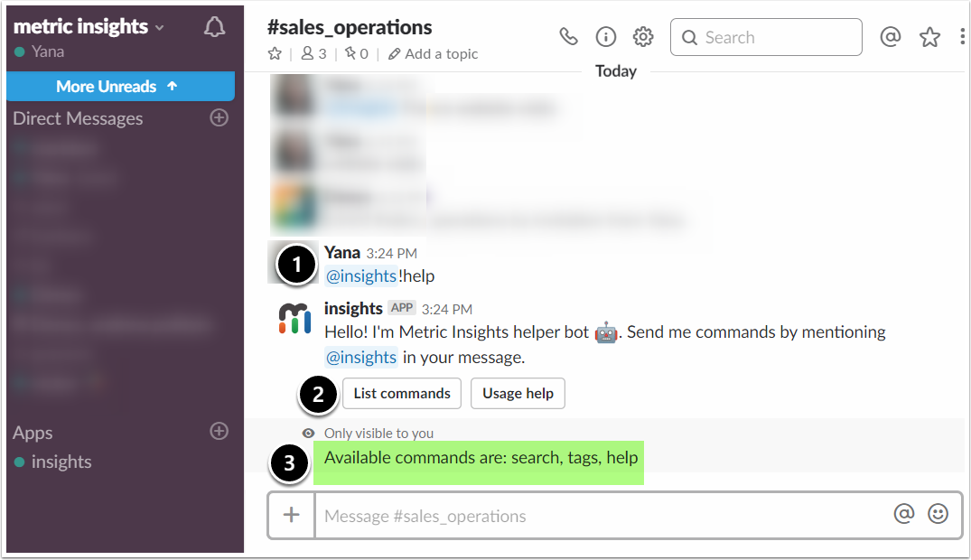Image resolution: width=971 pixels, height=560 pixels.
Task: Open the insights app in sidebar
Action: coord(61,462)
